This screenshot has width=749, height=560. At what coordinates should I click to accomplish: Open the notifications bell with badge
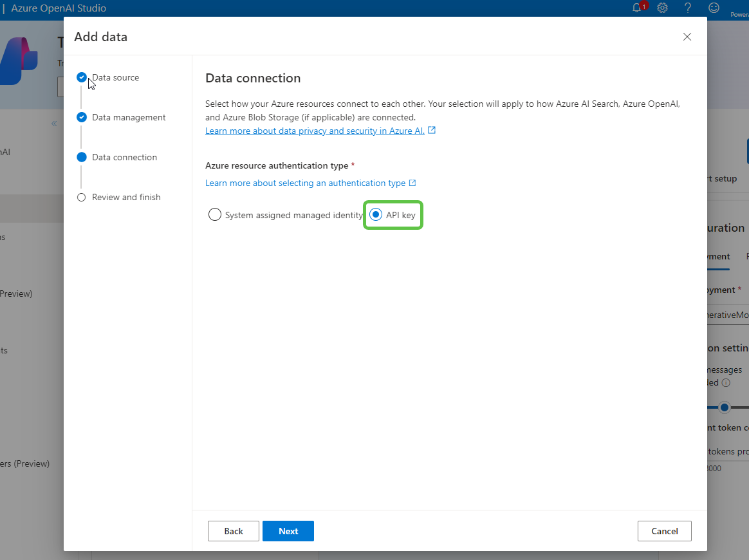637,8
